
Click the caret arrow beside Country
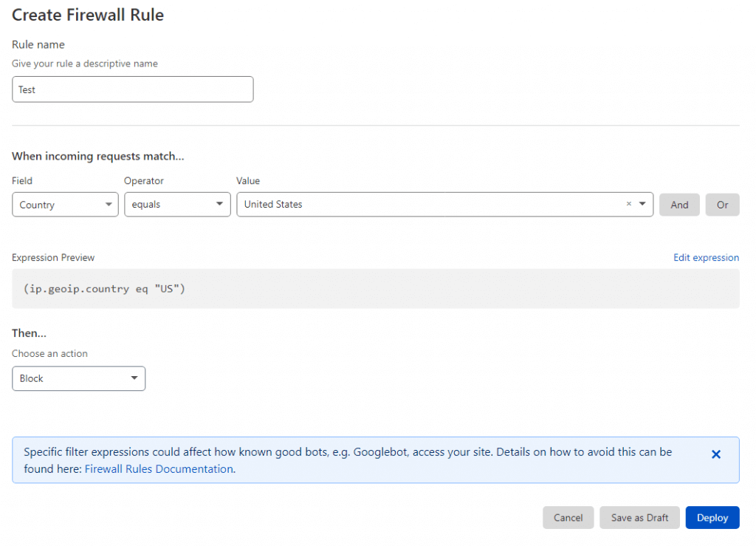click(109, 205)
